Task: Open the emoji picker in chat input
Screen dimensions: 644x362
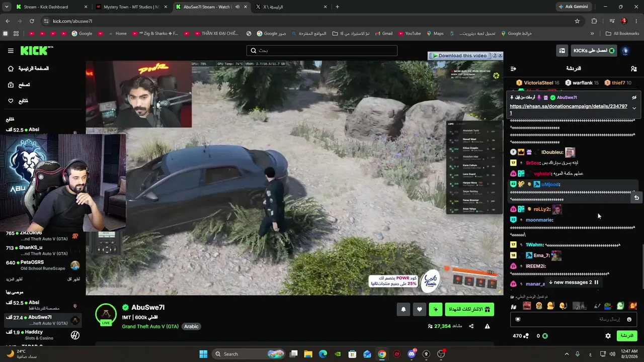Action: click(x=629, y=319)
